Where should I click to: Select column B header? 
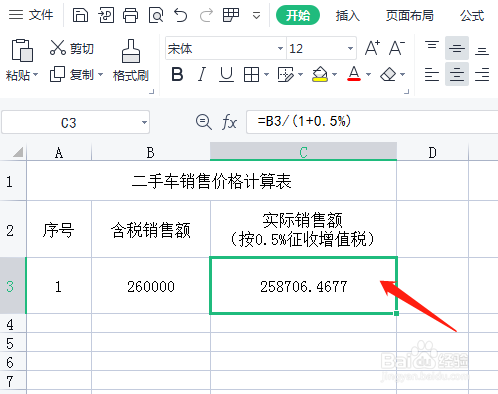point(151,152)
